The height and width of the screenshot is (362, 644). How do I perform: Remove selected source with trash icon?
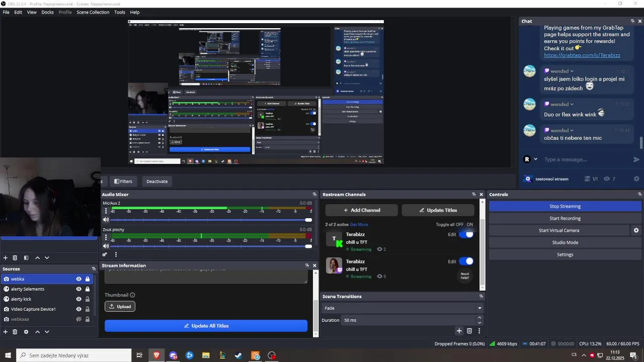[x=15, y=332]
